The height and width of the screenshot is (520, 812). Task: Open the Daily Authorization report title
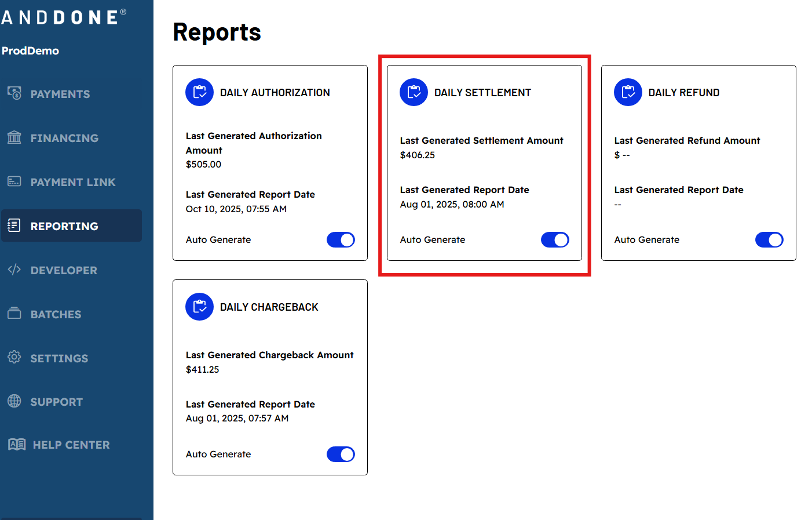tap(275, 93)
